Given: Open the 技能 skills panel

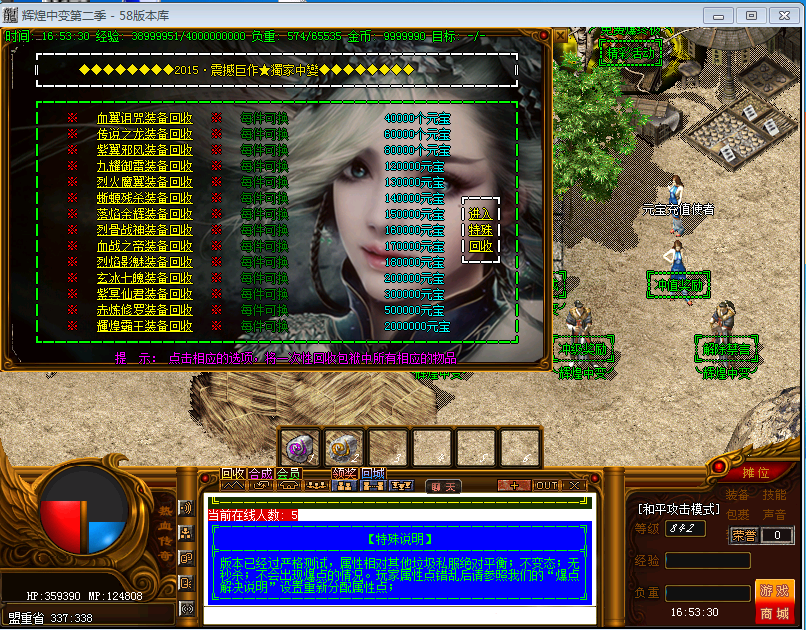Looking at the screenshot, I should 774,495.
